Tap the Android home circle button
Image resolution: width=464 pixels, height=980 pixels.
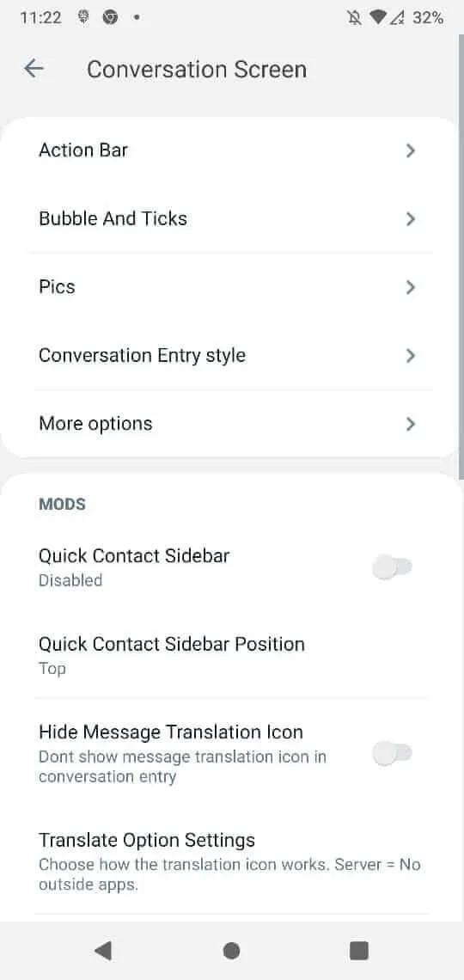click(232, 951)
